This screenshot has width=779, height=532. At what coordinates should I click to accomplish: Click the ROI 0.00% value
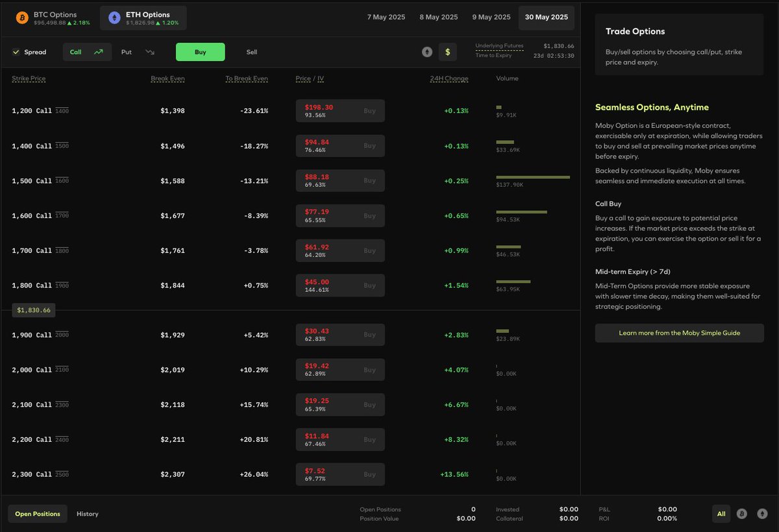click(x=667, y=518)
